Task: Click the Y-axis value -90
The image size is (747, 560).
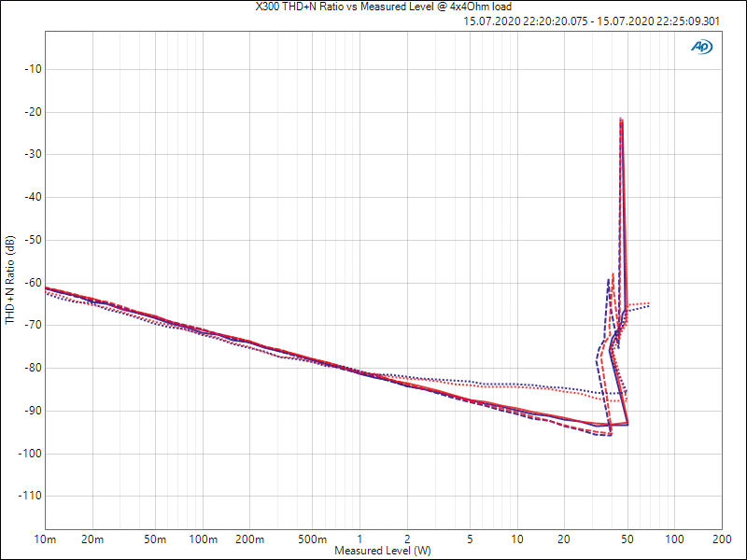Action: [x=33, y=411]
